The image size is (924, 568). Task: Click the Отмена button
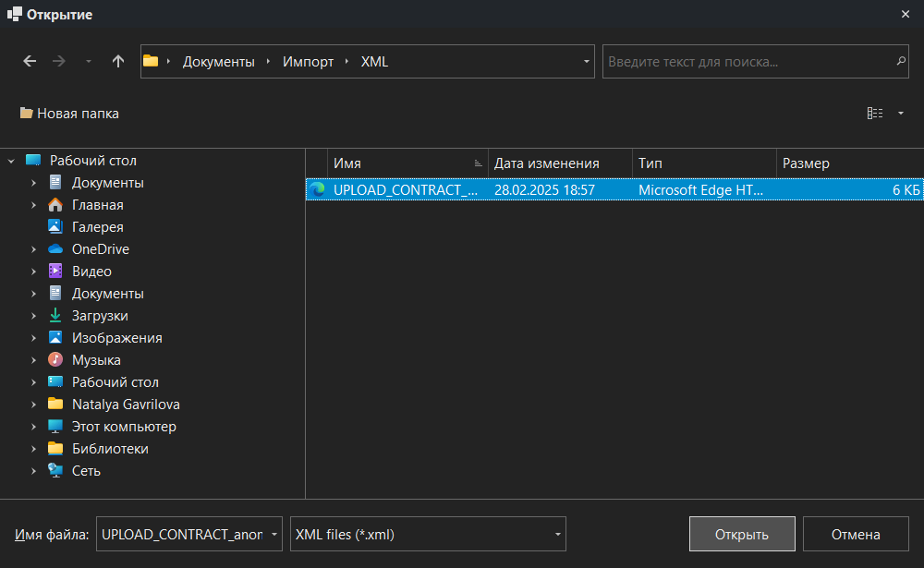[x=856, y=534]
